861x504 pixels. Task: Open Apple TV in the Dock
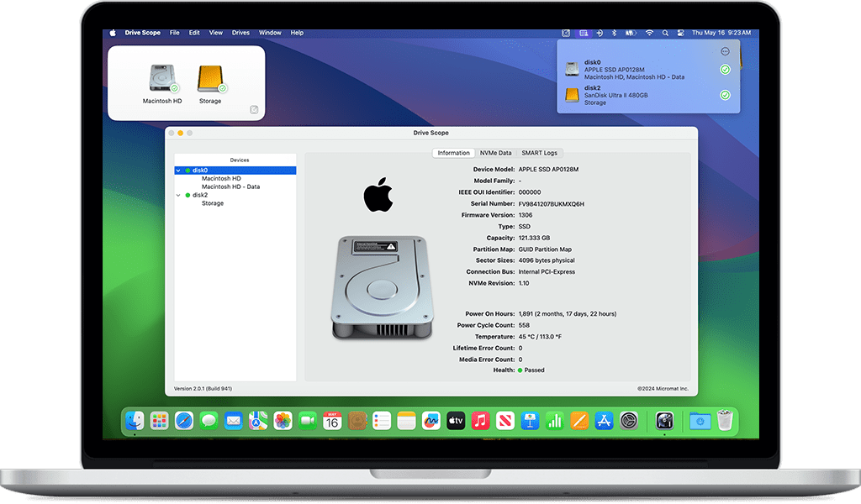point(456,421)
